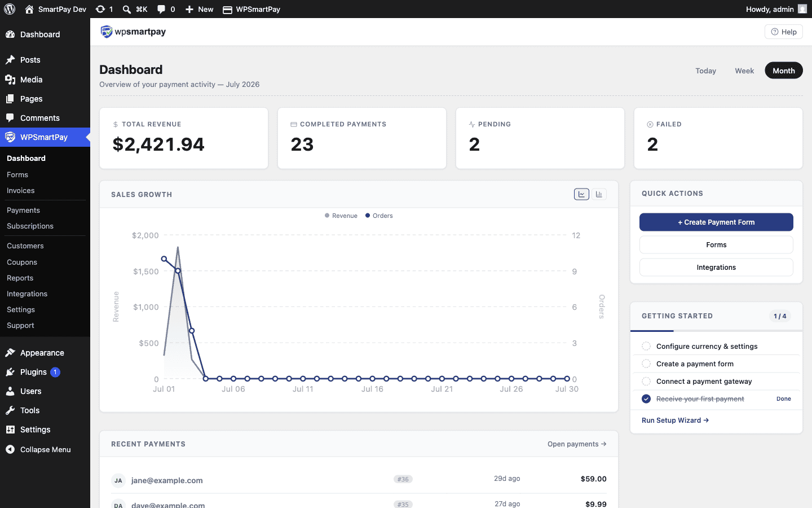Click the #36 payment ID badge
812x508 pixels.
pyautogui.click(x=403, y=479)
